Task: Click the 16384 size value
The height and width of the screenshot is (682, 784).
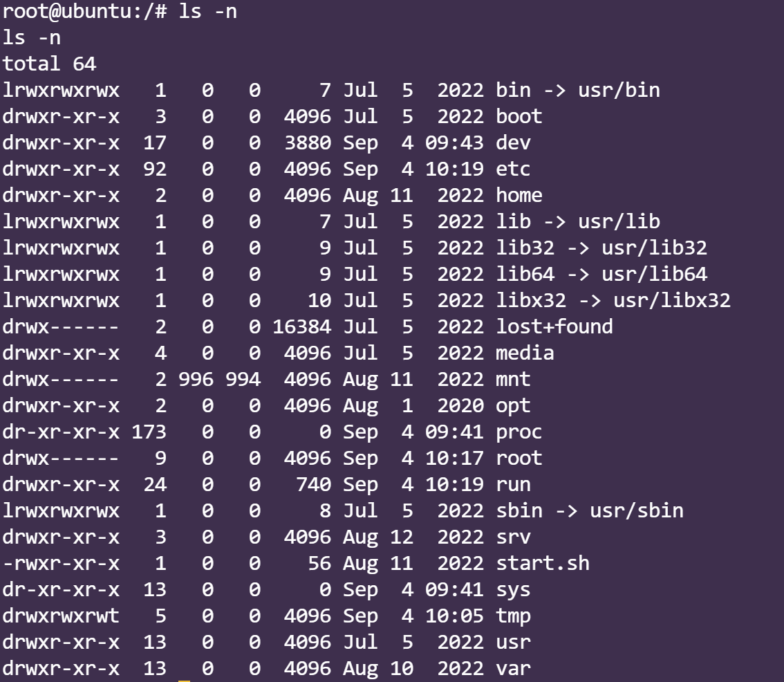Action: [x=301, y=326]
